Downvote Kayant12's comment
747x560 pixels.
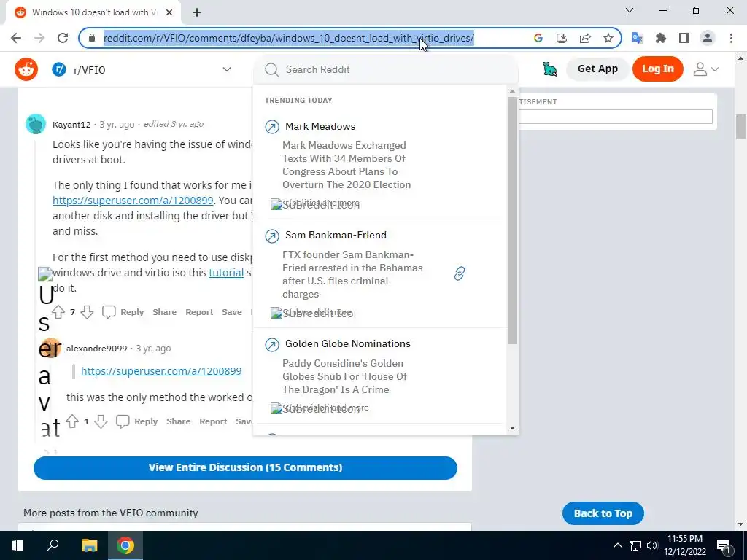point(88,312)
